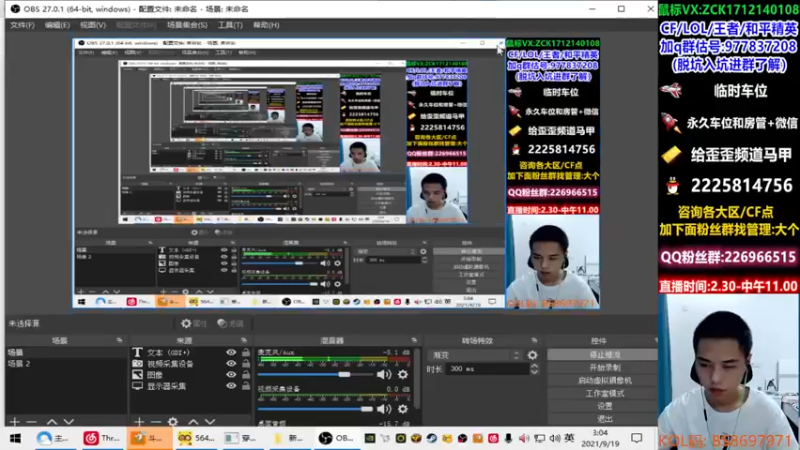The width and height of the screenshot is (800, 450).
Task: Open the Windows Start menu
Action: 15,438
